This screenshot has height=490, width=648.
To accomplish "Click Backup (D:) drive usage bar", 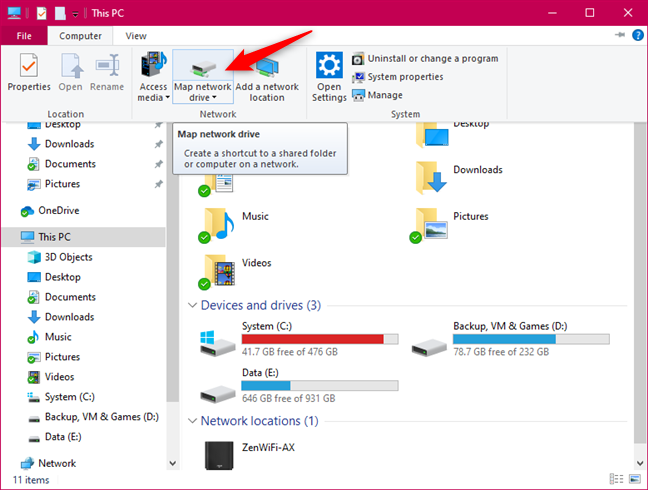I will pyautogui.click(x=531, y=339).
